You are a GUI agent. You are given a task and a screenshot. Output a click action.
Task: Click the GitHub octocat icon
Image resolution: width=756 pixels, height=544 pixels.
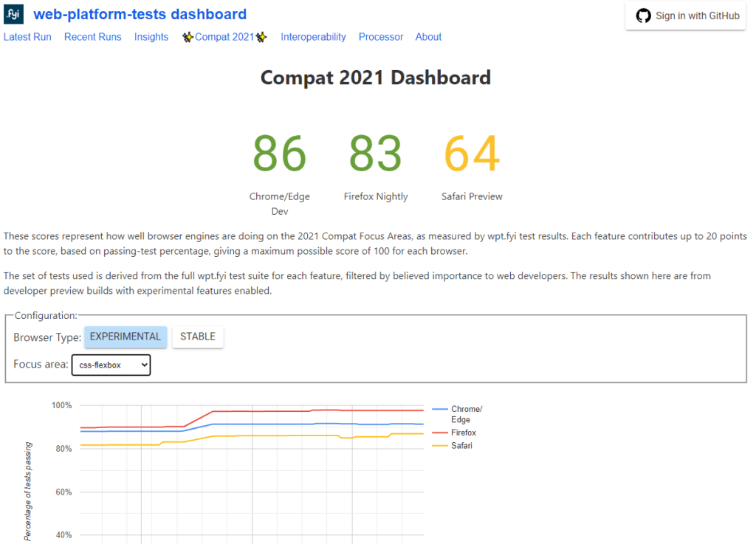pos(643,16)
